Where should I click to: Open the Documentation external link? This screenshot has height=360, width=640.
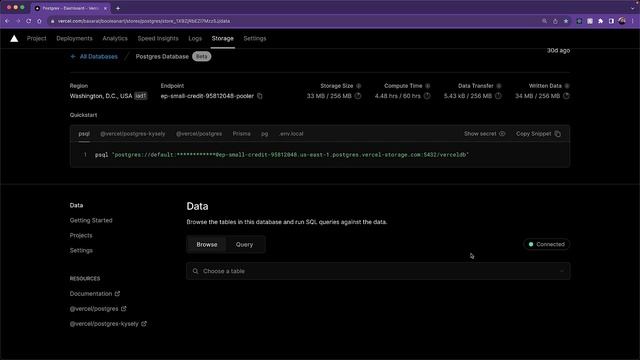coord(95,293)
